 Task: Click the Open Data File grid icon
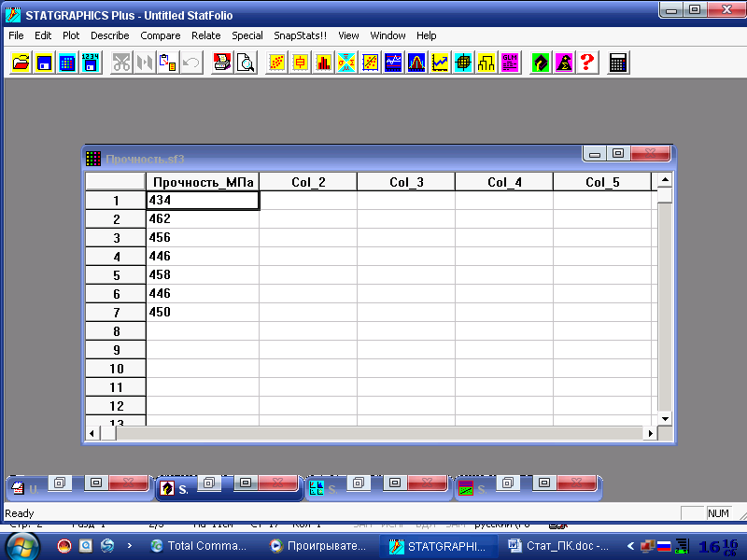67,63
